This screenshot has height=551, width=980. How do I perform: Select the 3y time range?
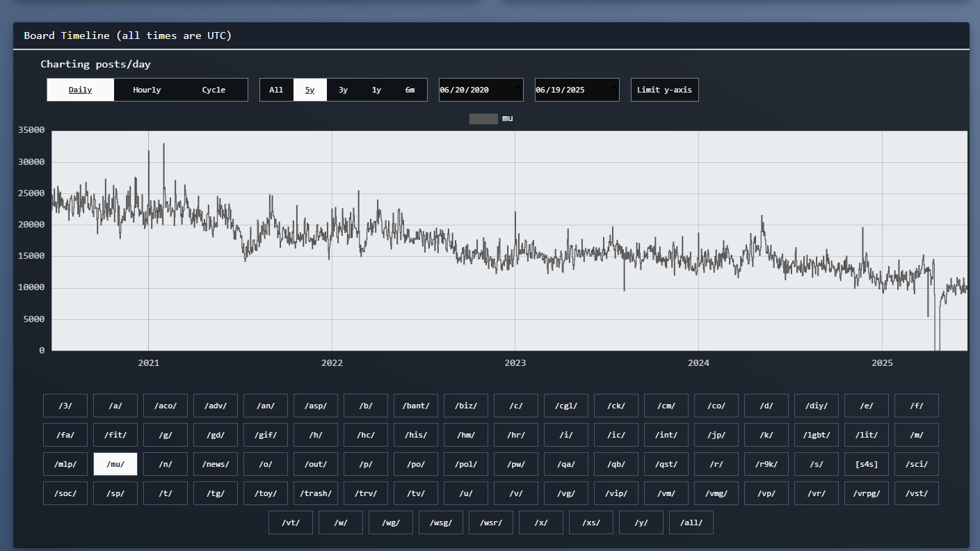coord(343,90)
